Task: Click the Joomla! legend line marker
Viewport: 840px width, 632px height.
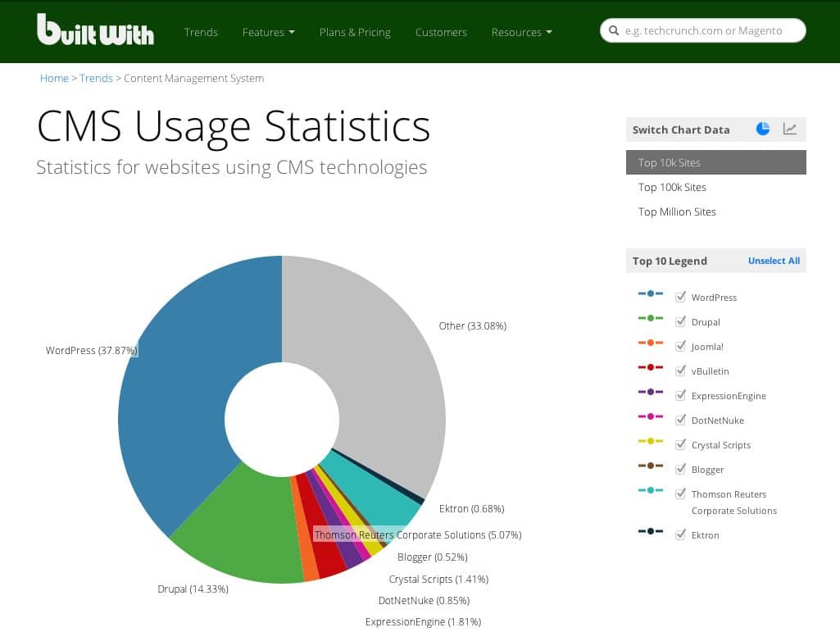Action: [651, 343]
